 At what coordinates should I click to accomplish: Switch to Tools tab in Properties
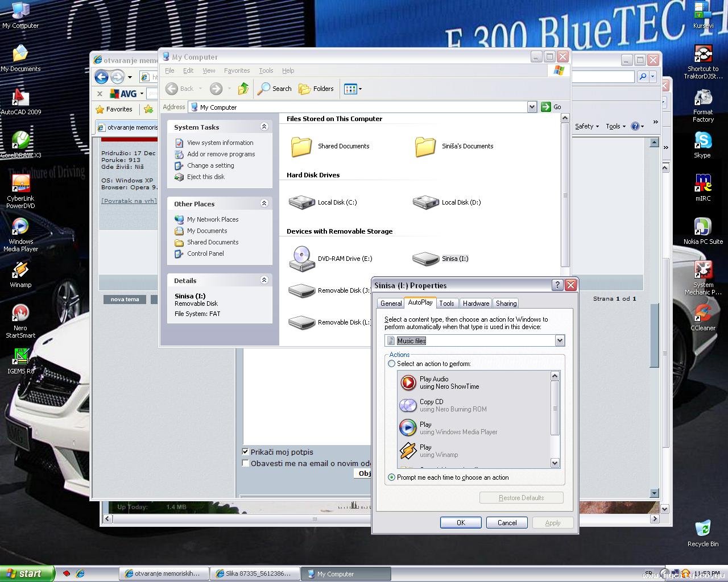pos(447,304)
